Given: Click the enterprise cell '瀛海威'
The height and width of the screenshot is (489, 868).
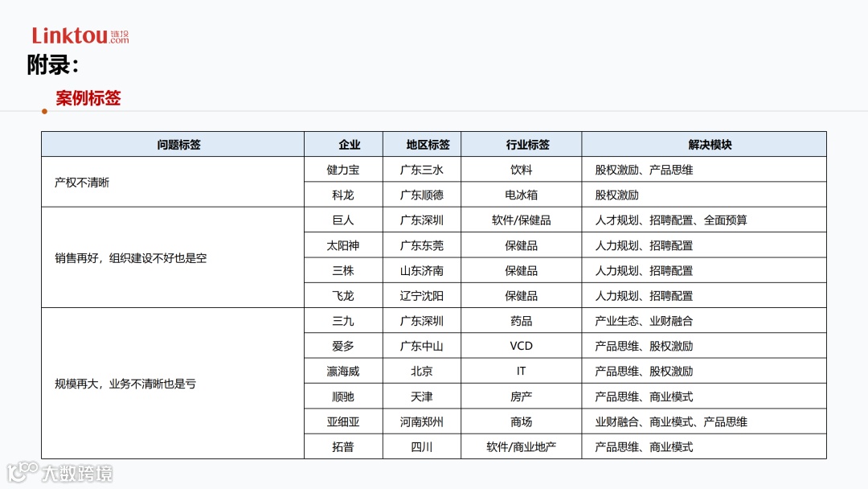Looking at the screenshot, I should click(x=343, y=372).
